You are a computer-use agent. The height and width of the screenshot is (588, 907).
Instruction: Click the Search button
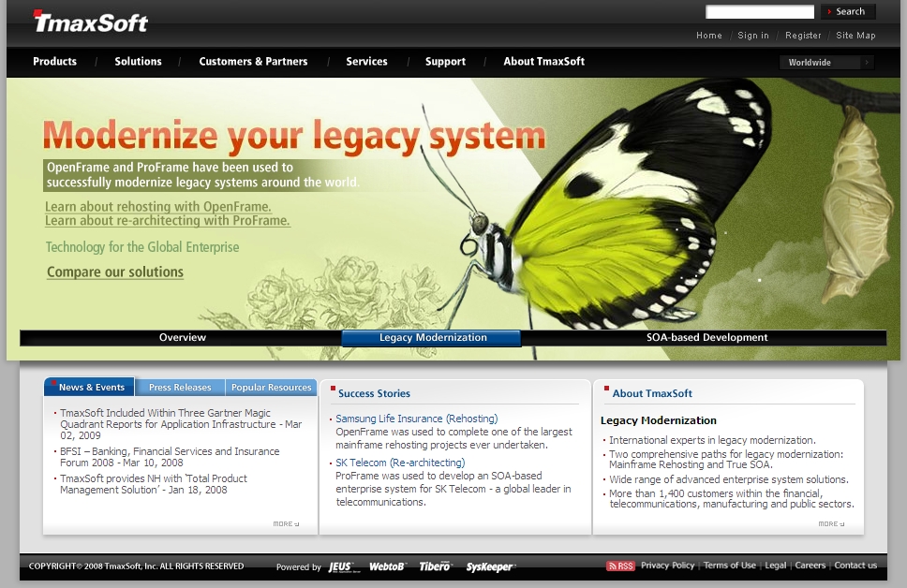tap(848, 11)
